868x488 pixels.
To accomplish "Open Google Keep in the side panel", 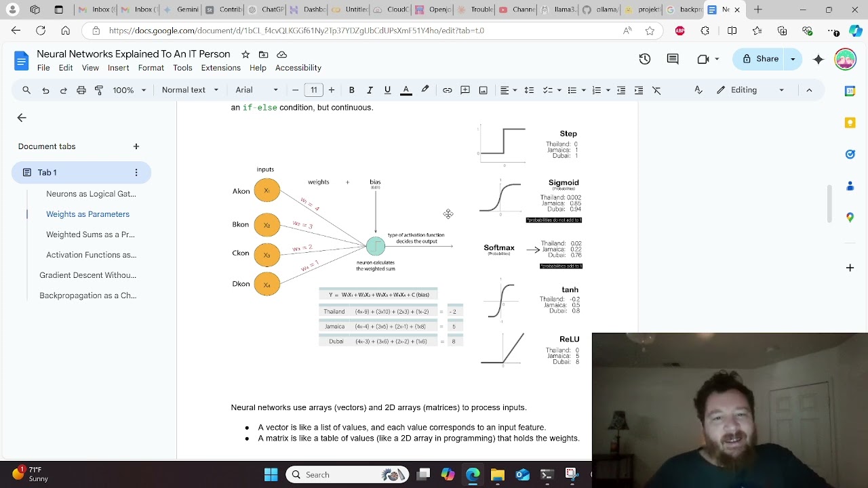I will tap(850, 123).
